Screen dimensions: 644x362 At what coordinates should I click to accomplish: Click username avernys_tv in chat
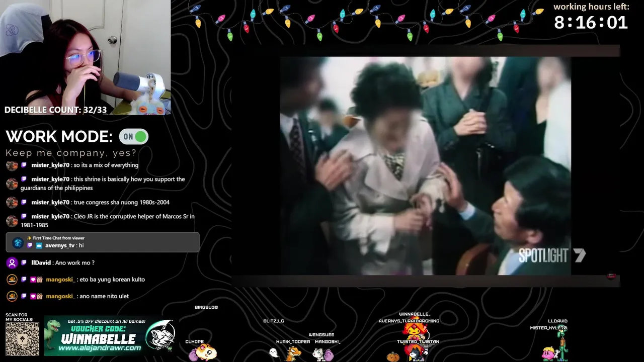coord(60,245)
